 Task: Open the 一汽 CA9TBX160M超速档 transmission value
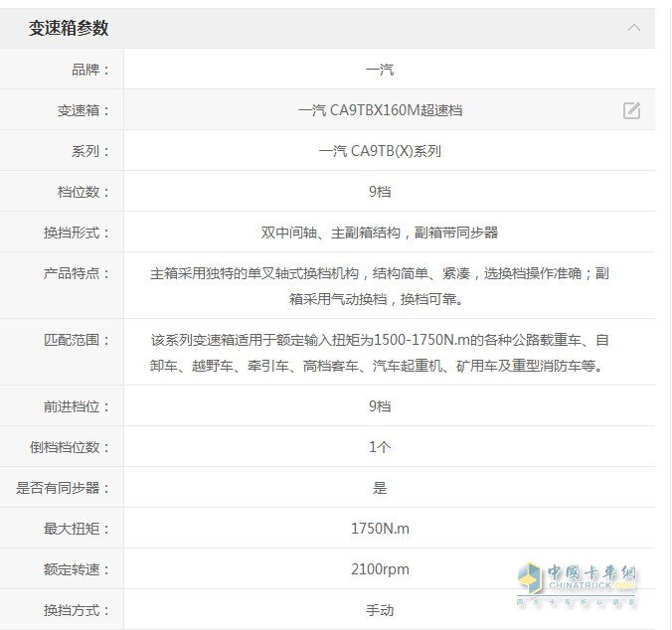click(x=380, y=110)
